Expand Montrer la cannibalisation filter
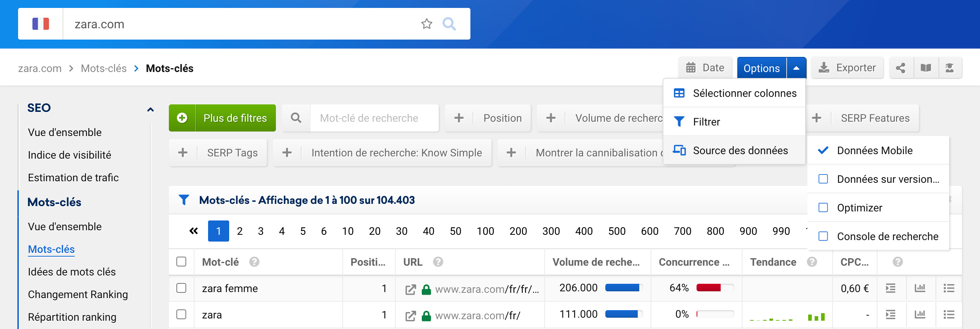 pos(580,153)
